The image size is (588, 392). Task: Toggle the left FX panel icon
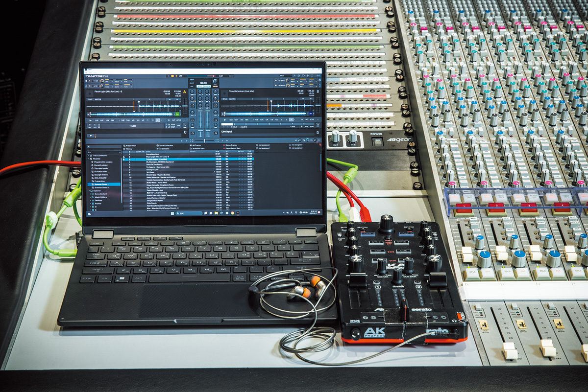[x=86, y=81]
